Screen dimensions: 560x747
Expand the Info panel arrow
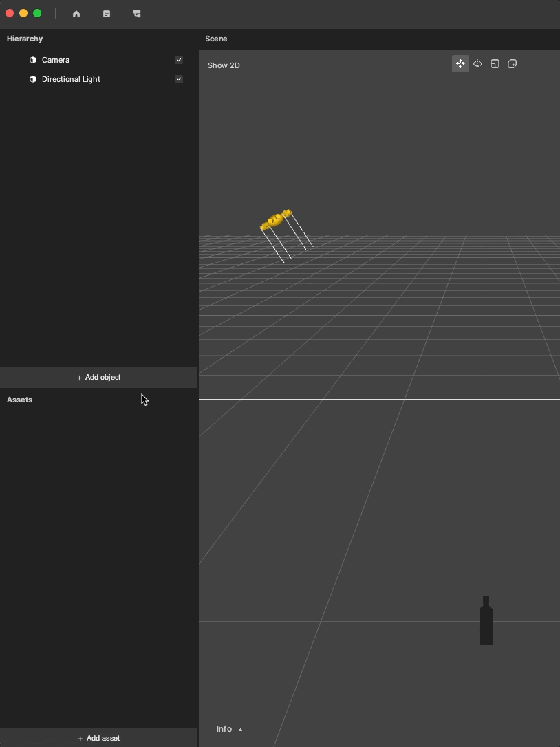tap(240, 729)
